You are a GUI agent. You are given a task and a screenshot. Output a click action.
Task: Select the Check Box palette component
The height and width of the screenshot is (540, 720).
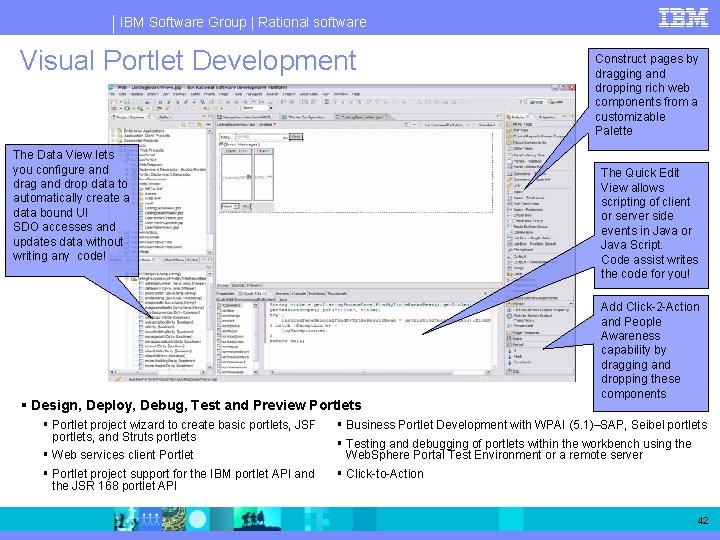(519, 215)
